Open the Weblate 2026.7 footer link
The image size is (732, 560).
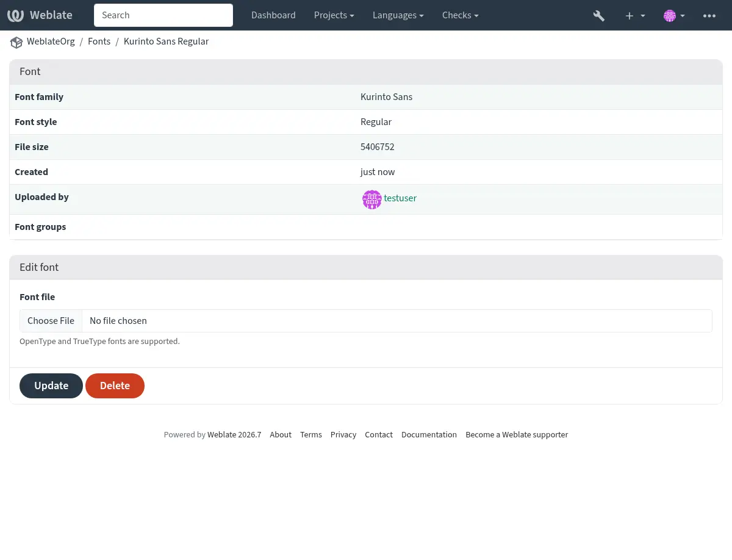pyautogui.click(x=234, y=435)
